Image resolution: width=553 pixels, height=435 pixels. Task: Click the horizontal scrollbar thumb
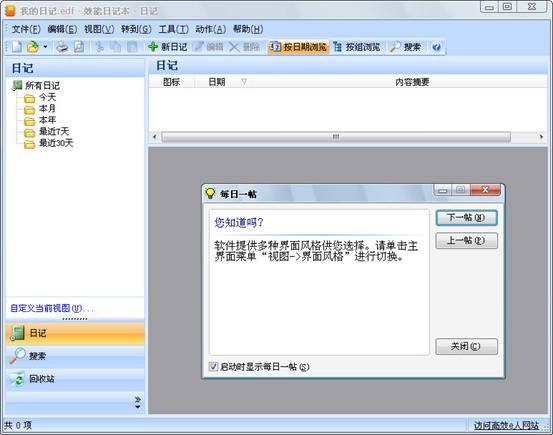coord(336,137)
